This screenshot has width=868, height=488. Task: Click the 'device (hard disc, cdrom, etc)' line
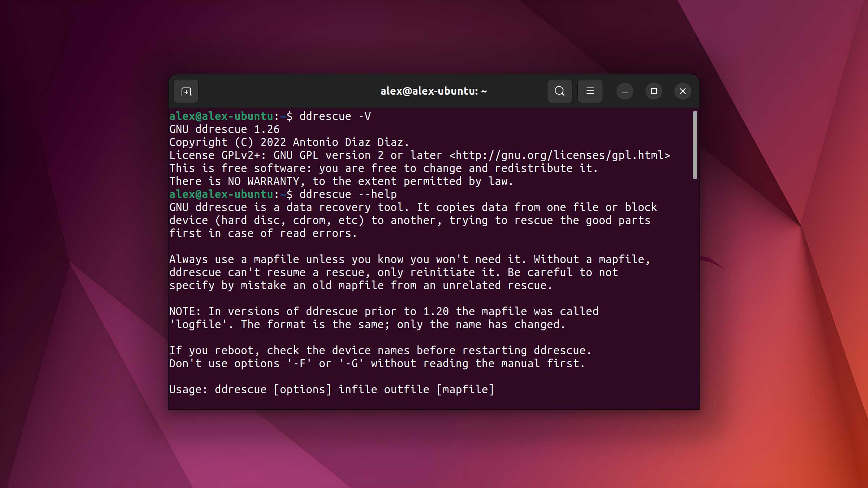(x=410, y=221)
